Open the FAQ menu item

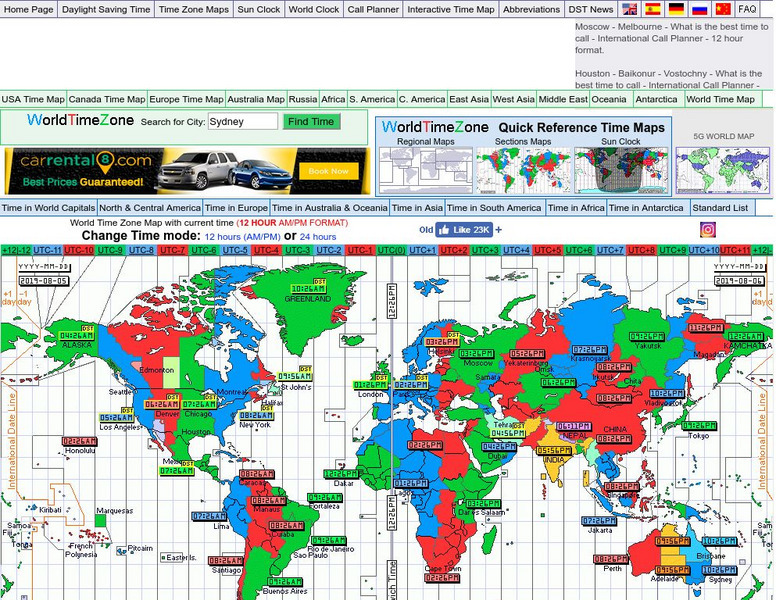click(747, 9)
